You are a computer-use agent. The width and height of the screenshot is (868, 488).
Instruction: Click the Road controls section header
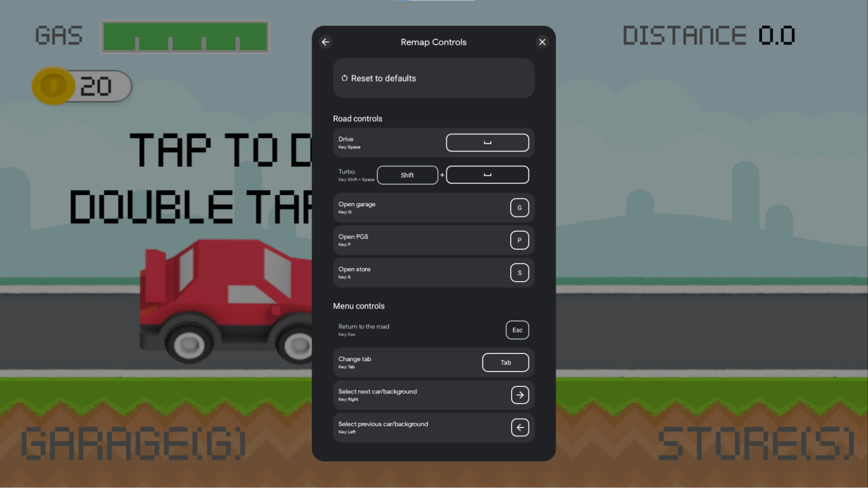pyautogui.click(x=358, y=118)
